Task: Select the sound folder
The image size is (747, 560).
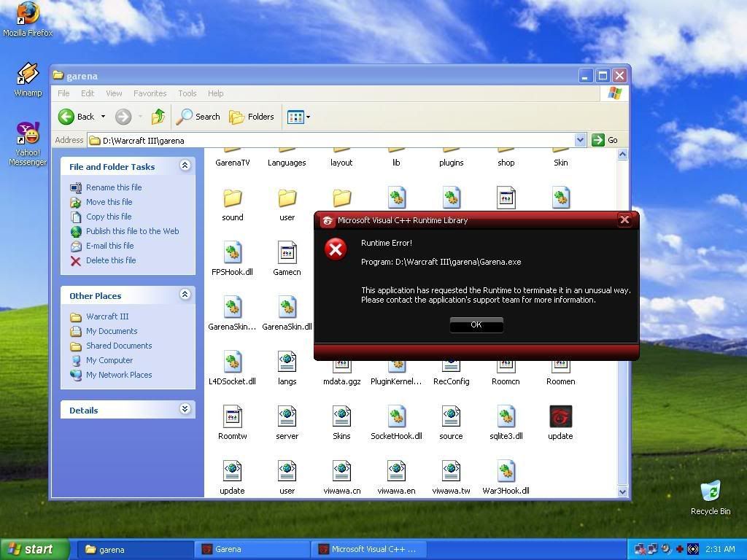Action: 233,198
